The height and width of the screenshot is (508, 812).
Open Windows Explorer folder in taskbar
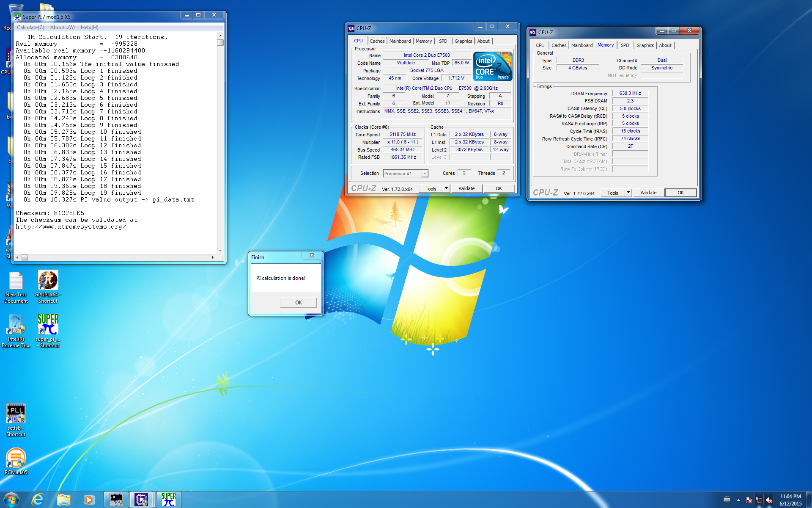pyautogui.click(x=64, y=500)
